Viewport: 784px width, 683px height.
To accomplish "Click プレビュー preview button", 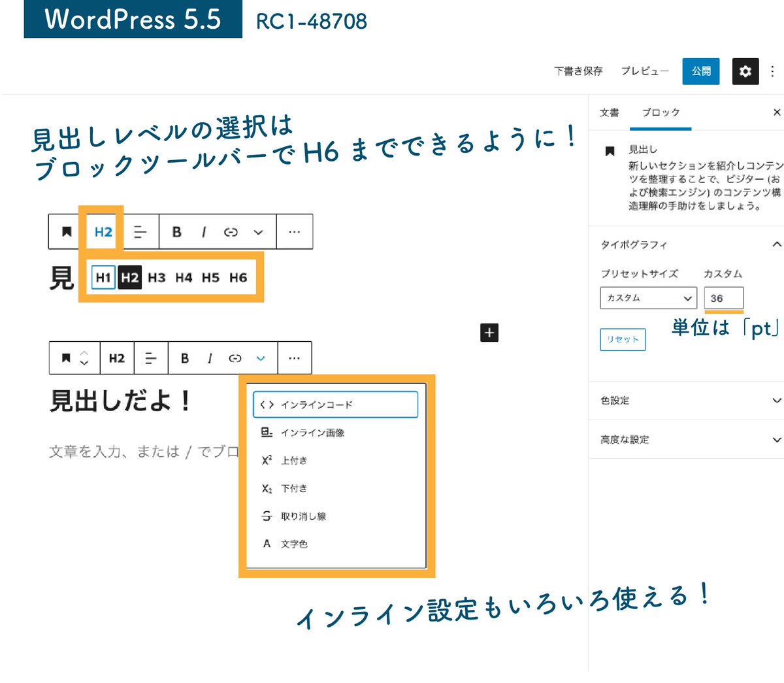I will pos(645,71).
